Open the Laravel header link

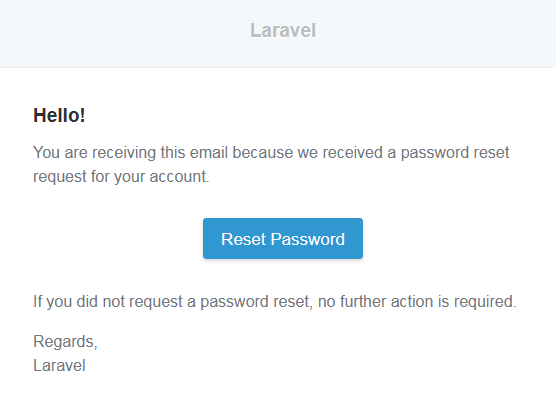[x=283, y=30]
